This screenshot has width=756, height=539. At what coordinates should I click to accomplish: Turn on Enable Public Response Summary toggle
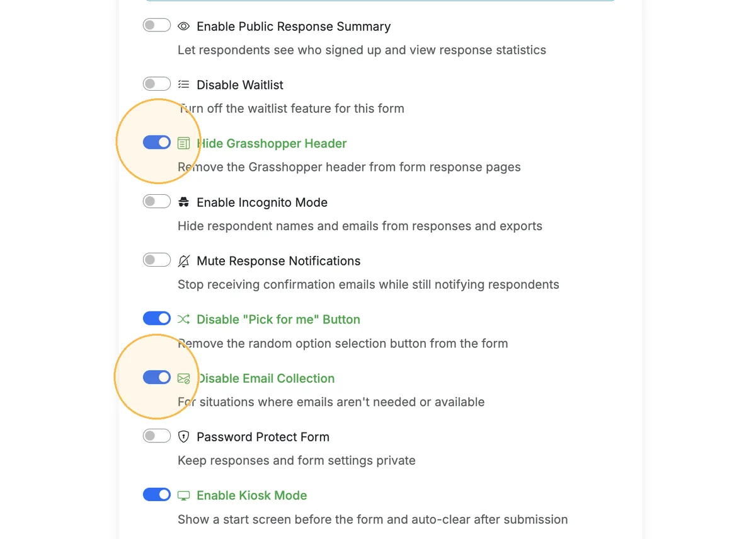(157, 25)
